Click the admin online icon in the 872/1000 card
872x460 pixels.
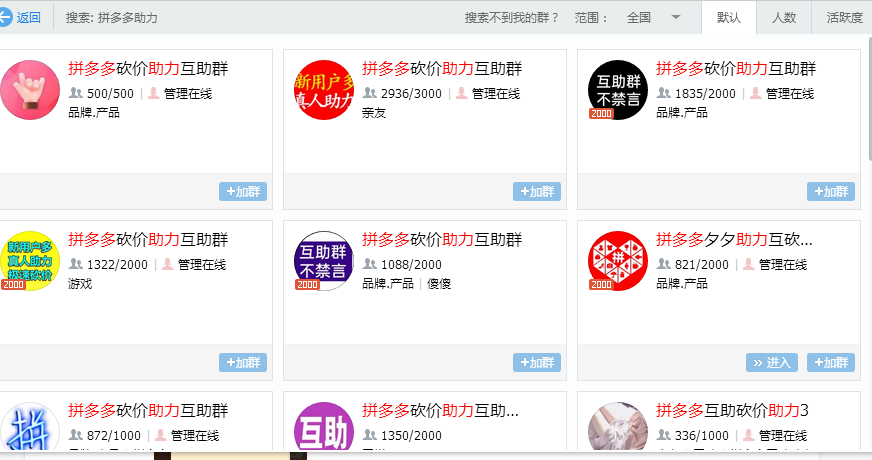point(161,434)
